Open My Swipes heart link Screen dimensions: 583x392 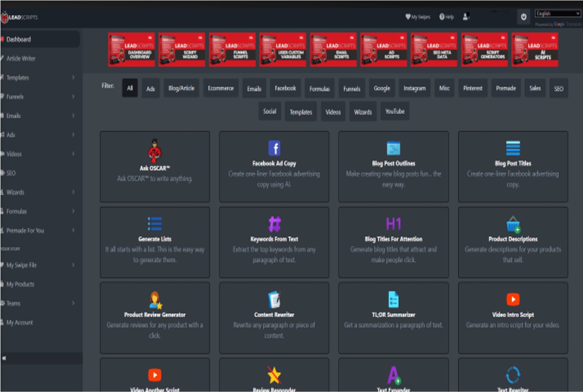418,17
